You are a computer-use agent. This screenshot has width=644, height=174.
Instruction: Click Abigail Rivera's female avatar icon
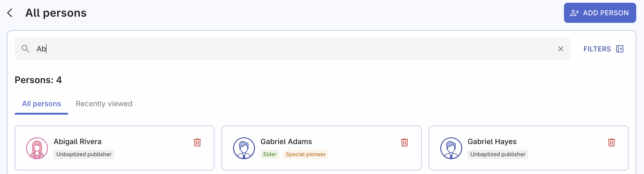click(37, 148)
